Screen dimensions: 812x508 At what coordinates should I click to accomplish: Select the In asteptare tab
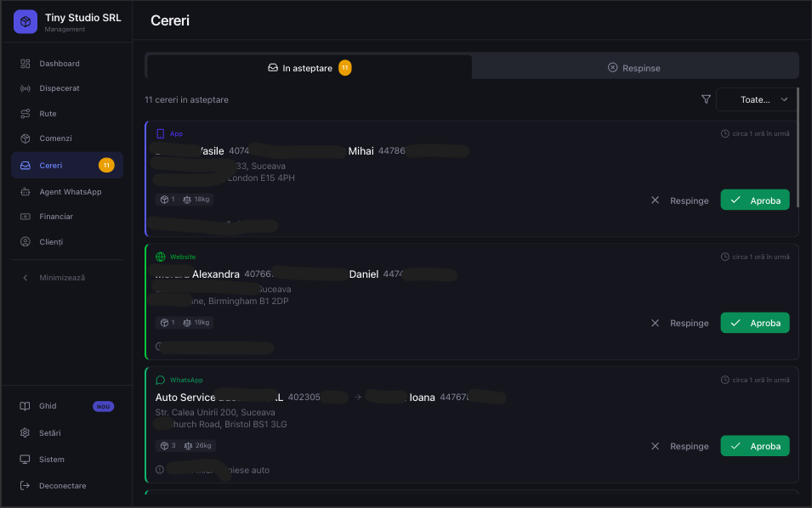(x=310, y=68)
